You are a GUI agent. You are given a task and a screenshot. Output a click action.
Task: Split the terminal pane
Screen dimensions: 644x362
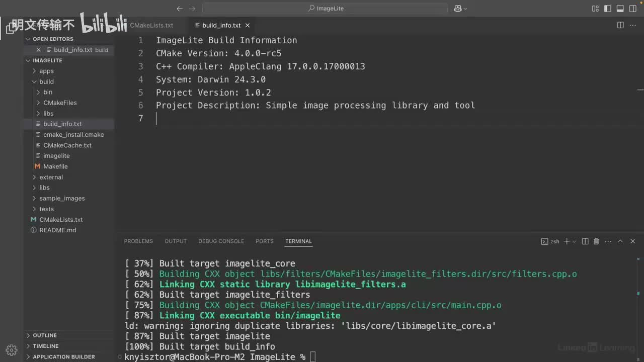585,241
